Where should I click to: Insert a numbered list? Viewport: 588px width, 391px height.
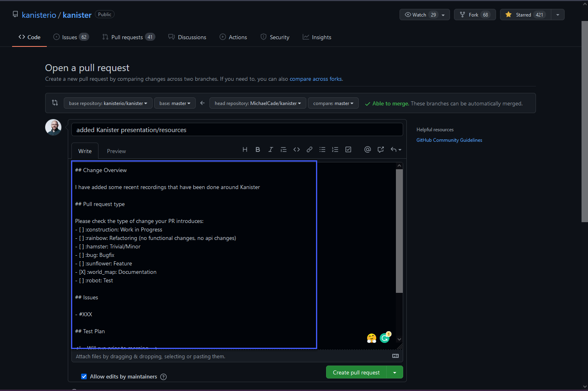pos(335,149)
